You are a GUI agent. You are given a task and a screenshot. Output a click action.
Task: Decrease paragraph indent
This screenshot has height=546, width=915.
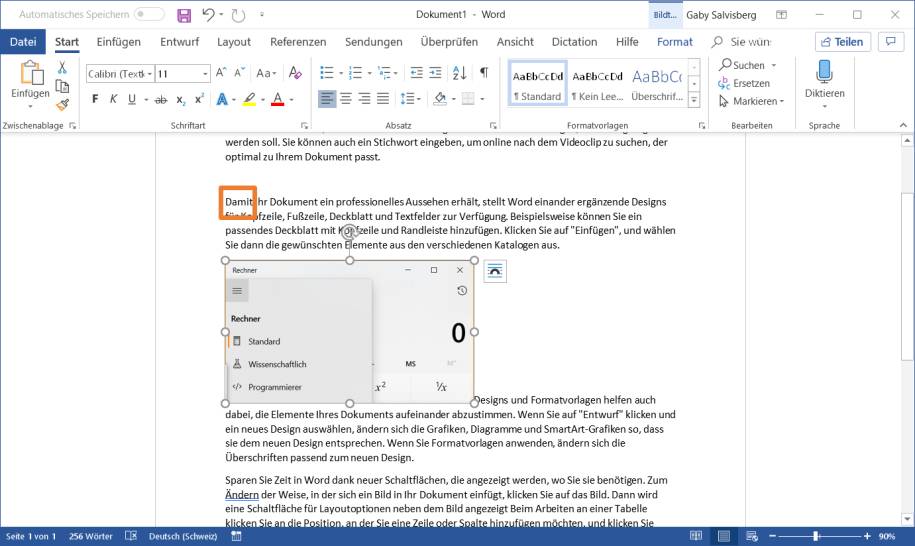pyautogui.click(x=417, y=72)
